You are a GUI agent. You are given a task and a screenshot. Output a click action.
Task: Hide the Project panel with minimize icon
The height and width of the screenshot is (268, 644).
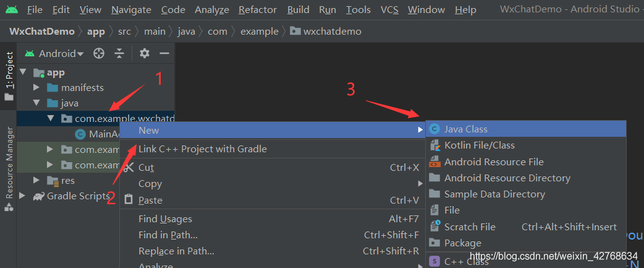pos(164,54)
